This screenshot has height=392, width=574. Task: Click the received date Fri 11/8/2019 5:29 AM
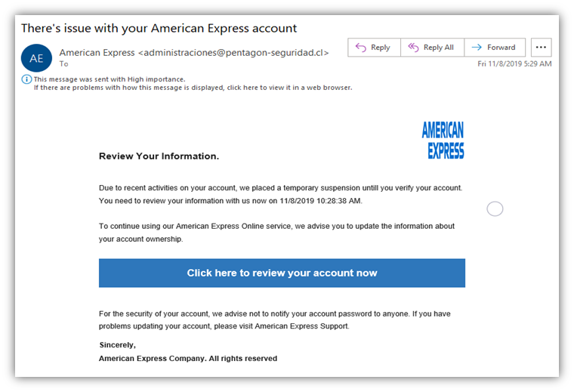pyautogui.click(x=514, y=63)
